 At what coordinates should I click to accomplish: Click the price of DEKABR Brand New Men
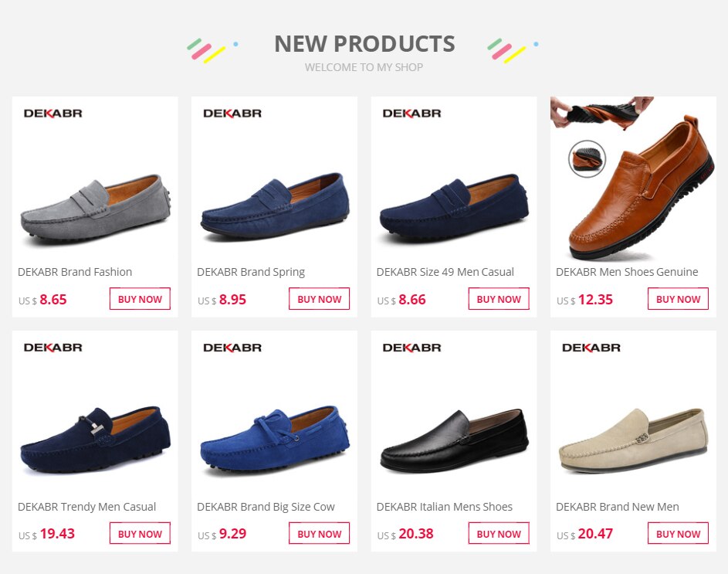[590, 533]
